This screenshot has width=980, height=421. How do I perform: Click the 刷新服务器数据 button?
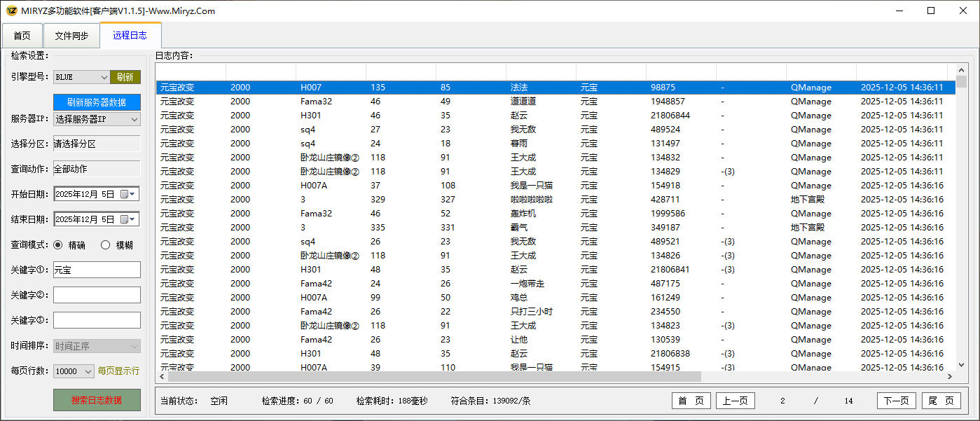tap(97, 102)
